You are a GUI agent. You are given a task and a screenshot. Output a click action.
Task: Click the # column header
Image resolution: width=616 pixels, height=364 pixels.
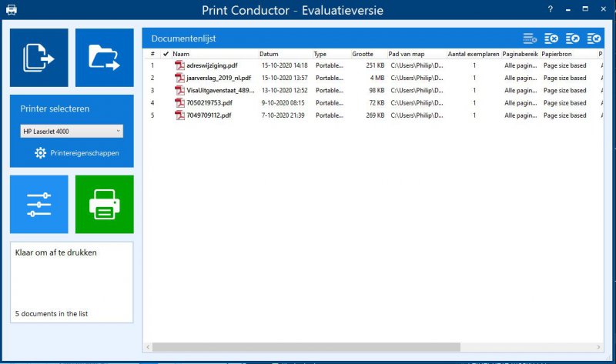152,54
